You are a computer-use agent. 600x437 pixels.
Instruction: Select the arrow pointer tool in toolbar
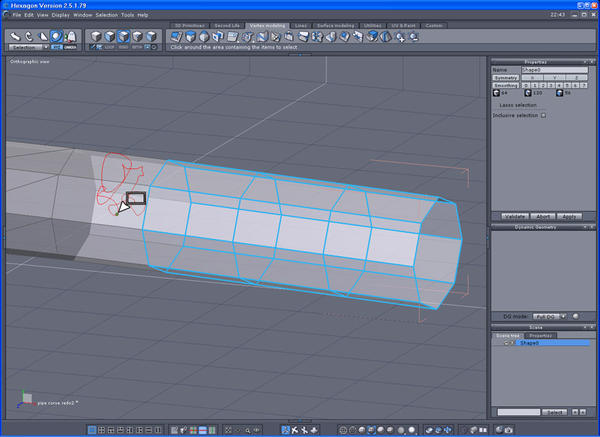point(14,36)
